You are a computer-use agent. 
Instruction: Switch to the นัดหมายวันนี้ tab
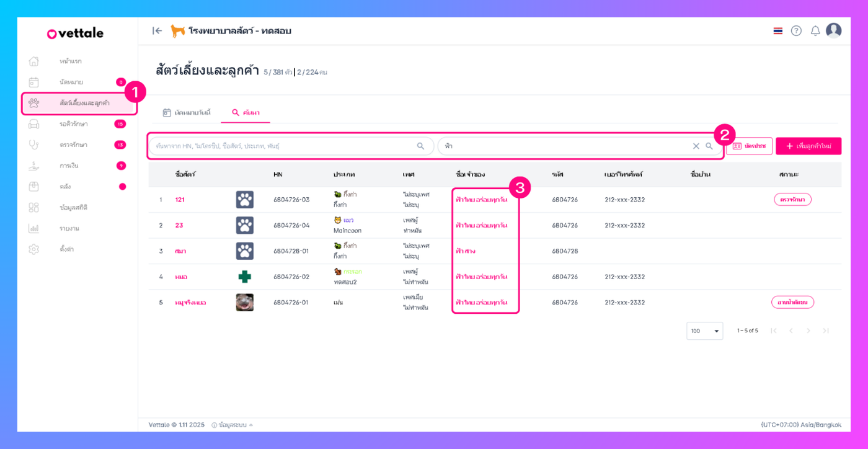(x=186, y=112)
